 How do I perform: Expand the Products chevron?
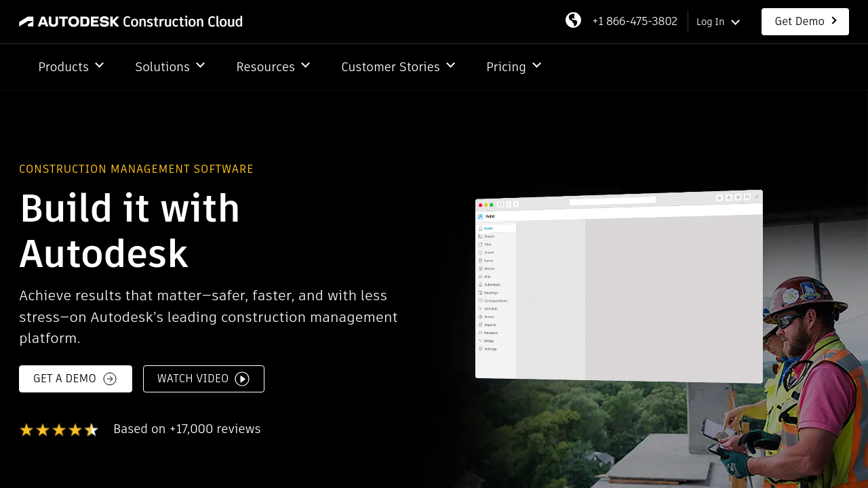tap(99, 65)
